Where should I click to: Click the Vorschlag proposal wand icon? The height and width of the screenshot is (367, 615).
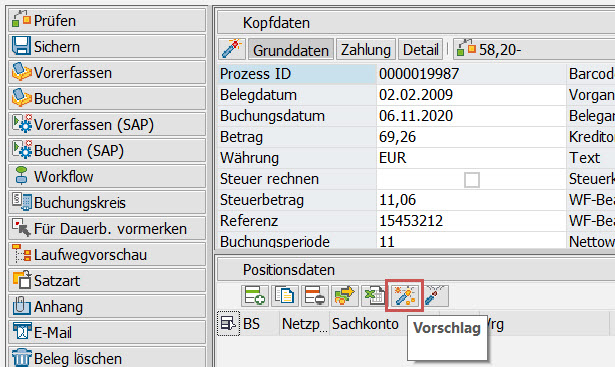point(404,295)
